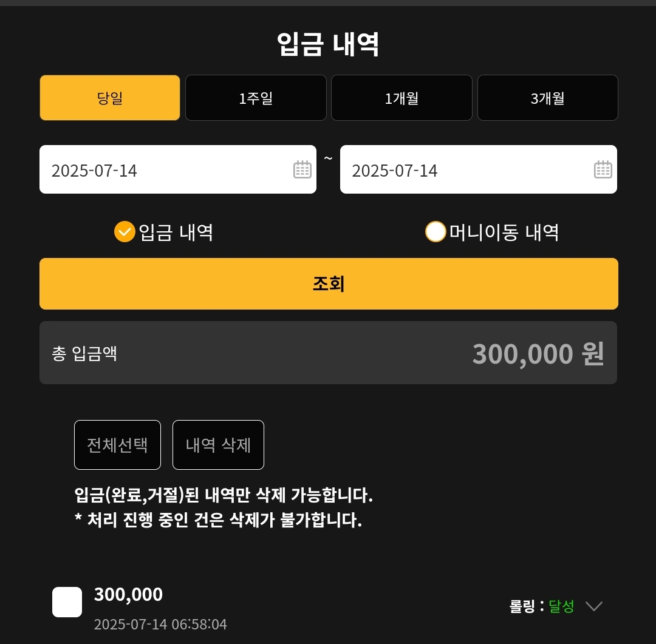Open the start date calendar icon
This screenshot has height=644, width=656.
302,169
